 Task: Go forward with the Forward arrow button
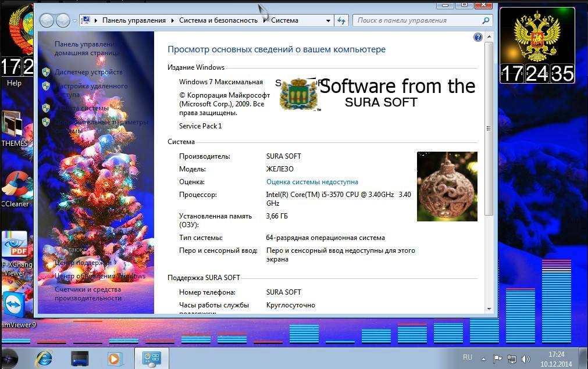coord(63,20)
